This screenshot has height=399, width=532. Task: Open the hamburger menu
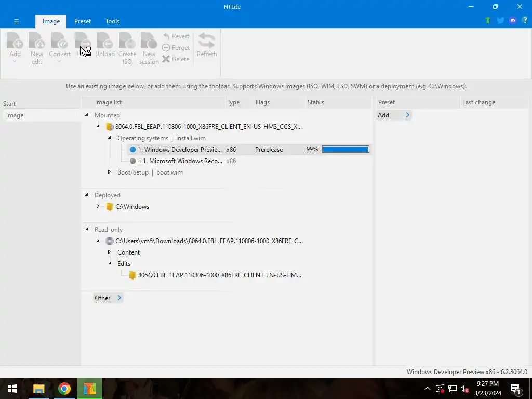tap(16, 21)
